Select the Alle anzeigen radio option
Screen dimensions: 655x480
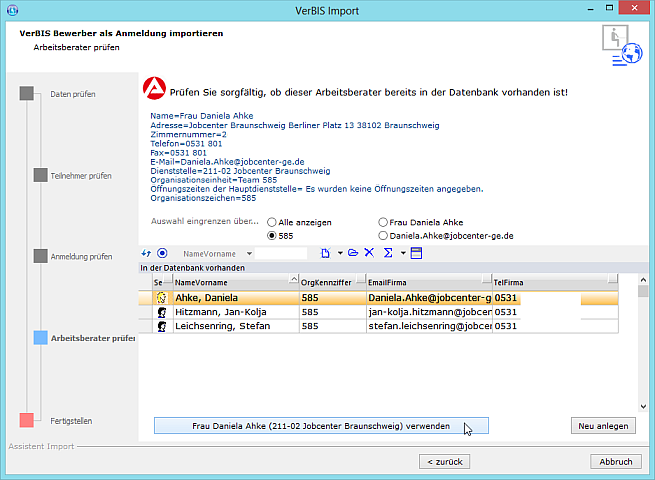pyautogui.click(x=272, y=222)
